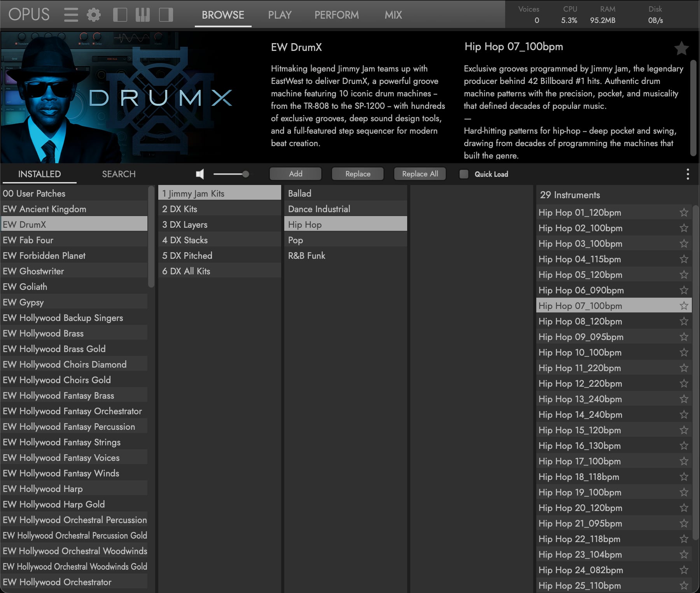Screen dimensions: 700x593
Task: Select the INSTALLED tab
Action: coord(39,174)
